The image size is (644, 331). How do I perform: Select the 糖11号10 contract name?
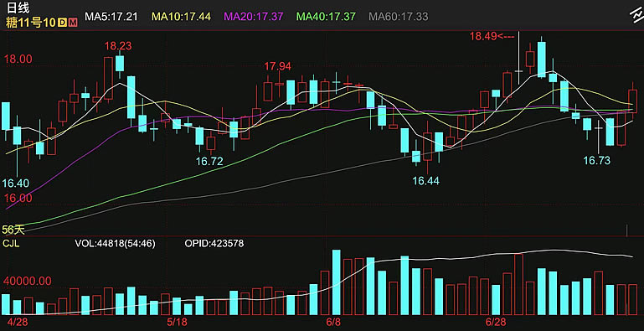point(30,23)
